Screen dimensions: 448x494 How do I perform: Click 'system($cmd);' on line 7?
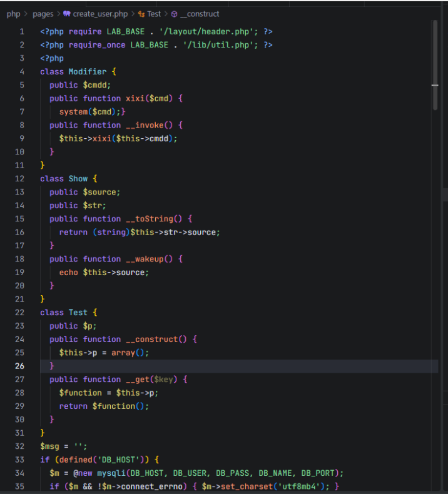(x=90, y=112)
